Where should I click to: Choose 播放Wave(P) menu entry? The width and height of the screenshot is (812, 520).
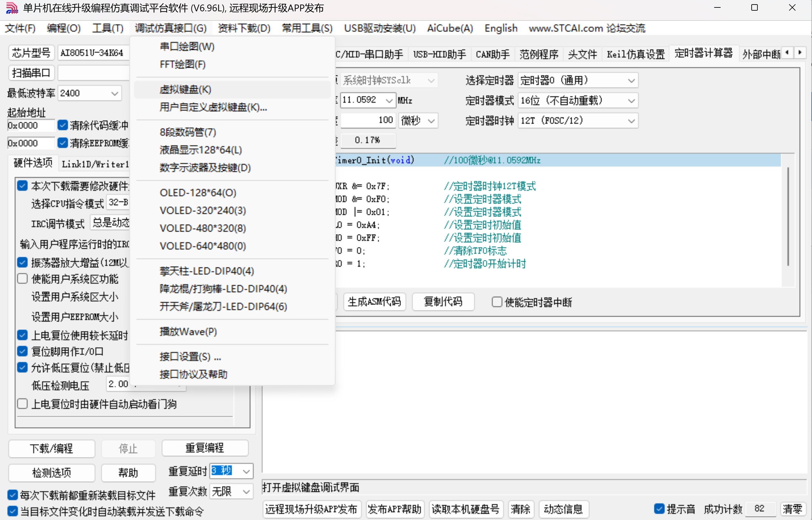point(188,331)
